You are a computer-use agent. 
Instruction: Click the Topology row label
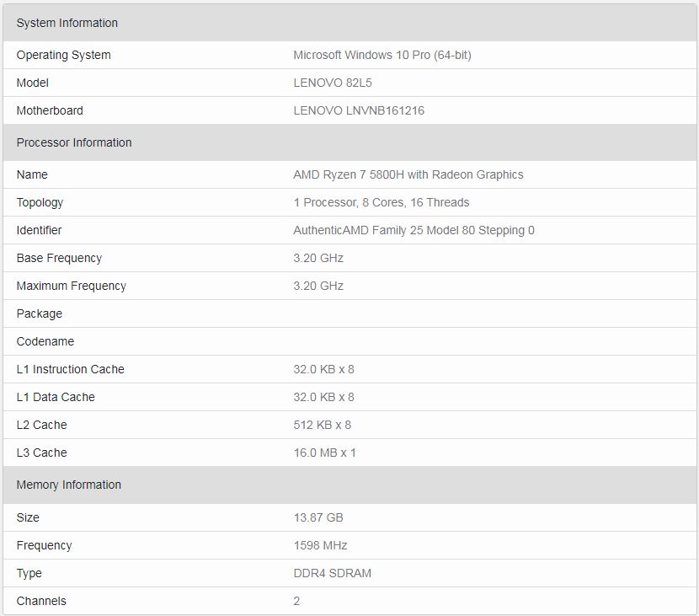coord(40,202)
